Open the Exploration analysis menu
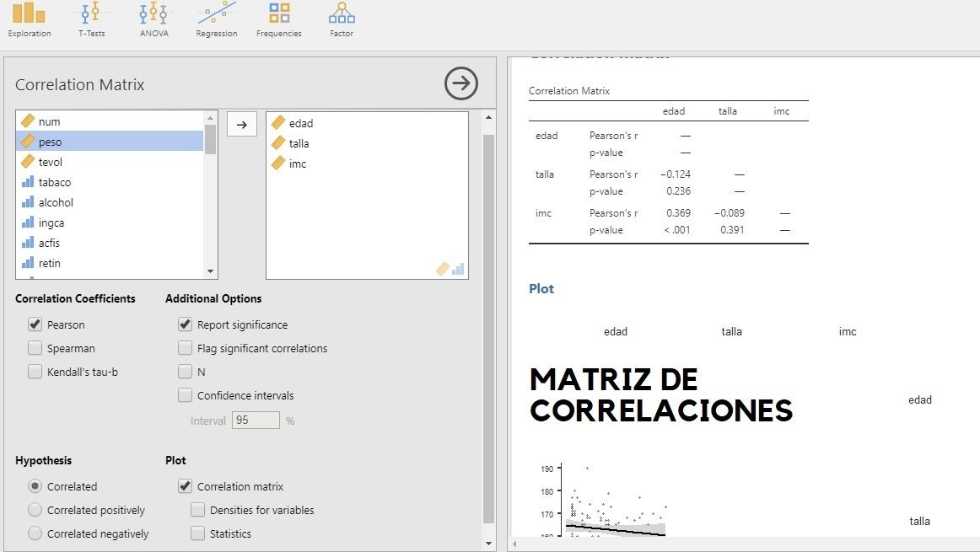Screen dimensions: 980x552 [x=29, y=20]
